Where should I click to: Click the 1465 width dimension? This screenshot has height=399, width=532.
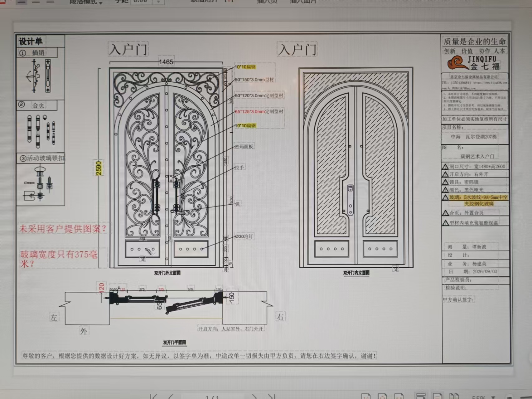166,62
